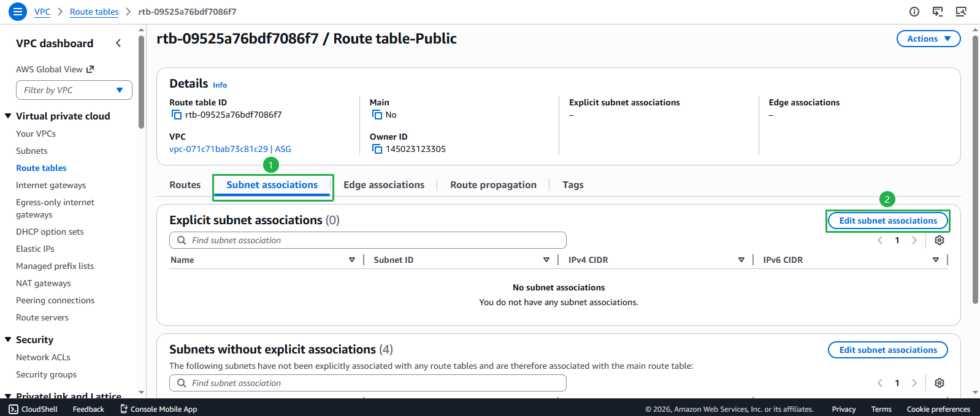Copy the Main value No
Viewport: 980px width, 416px height.
coord(377,115)
